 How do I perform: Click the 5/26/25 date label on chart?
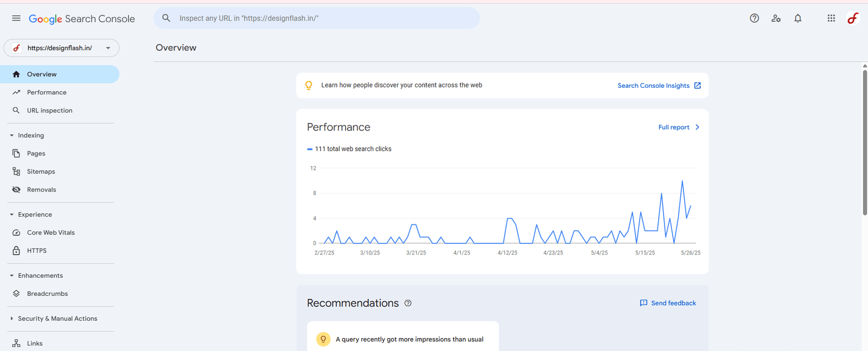pos(691,253)
